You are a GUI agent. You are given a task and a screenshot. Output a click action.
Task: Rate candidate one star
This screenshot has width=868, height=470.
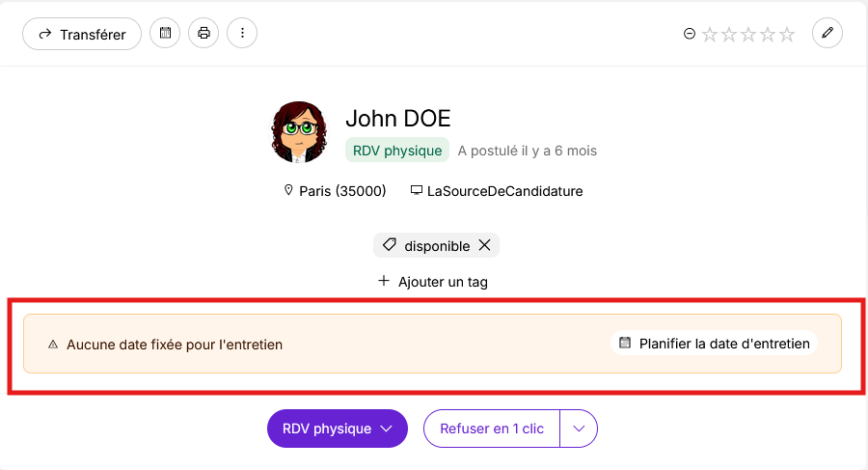click(x=710, y=35)
